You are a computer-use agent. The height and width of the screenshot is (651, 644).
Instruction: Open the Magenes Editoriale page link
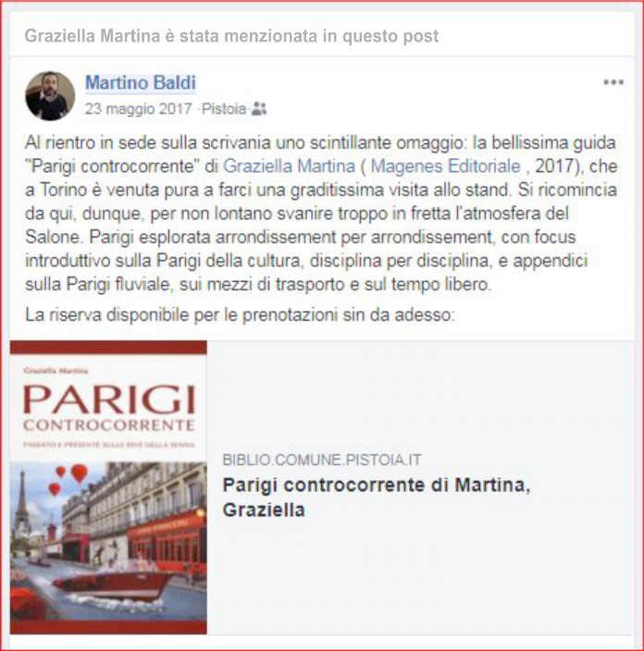click(x=445, y=166)
